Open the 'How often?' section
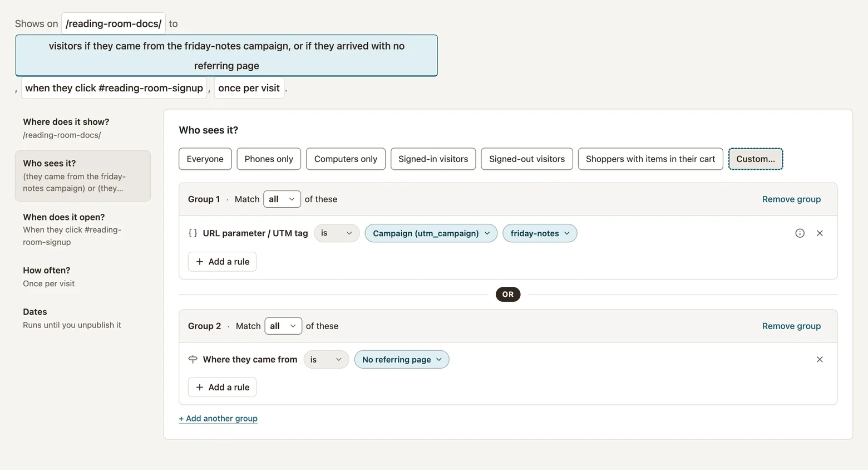This screenshot has height=470, width=868. pyautogui.click(x=83, y=277)
